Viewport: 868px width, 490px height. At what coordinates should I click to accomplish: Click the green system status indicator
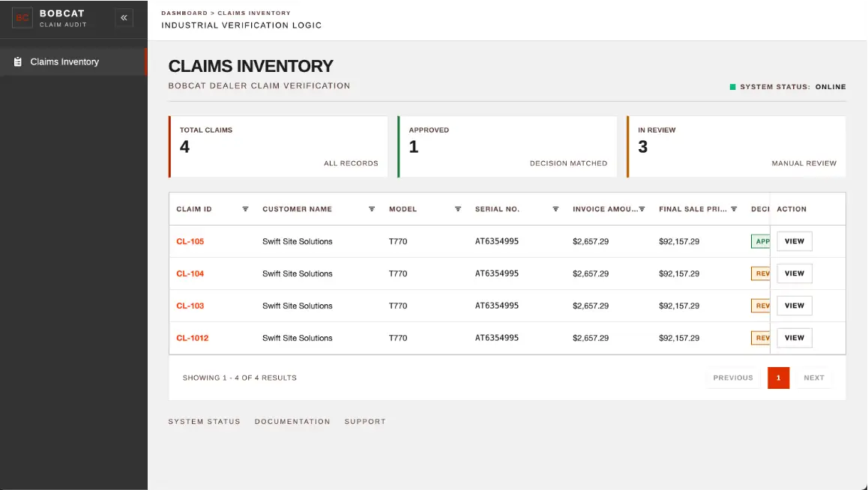(733, 87)
